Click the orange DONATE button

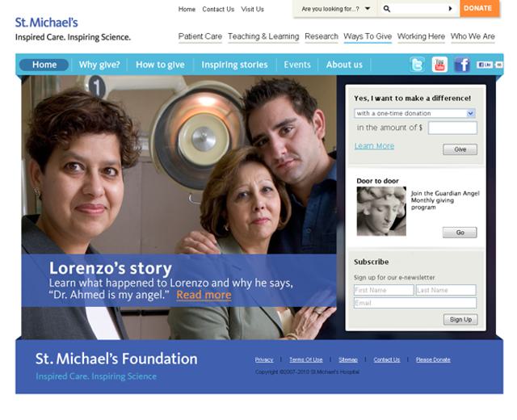479,9
